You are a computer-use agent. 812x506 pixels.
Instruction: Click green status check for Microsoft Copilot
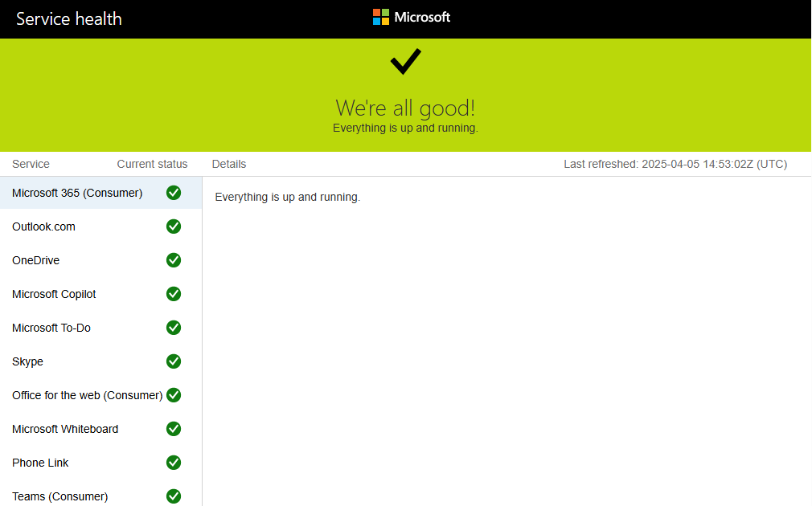[x=174, y=294]
